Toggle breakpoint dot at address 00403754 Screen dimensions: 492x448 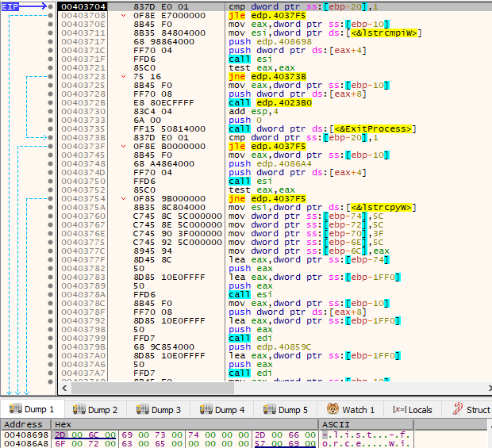tap(50, 198)
